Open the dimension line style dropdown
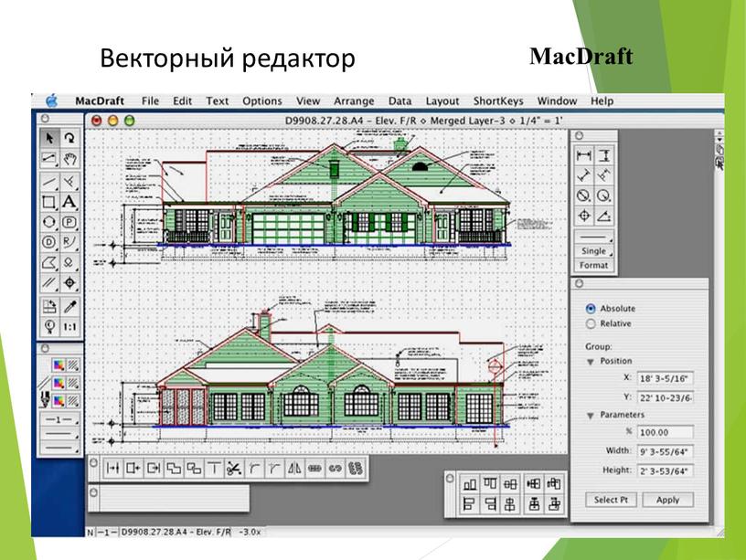Screen dimensions: 746x560 coord(593,237)
